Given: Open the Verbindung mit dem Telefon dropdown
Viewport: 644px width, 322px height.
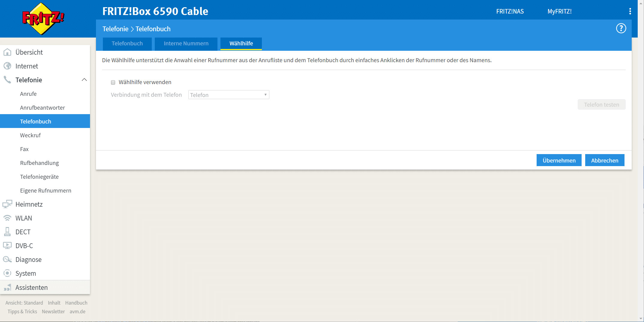Looking at the screenshot, I should (x=229, y=95).
